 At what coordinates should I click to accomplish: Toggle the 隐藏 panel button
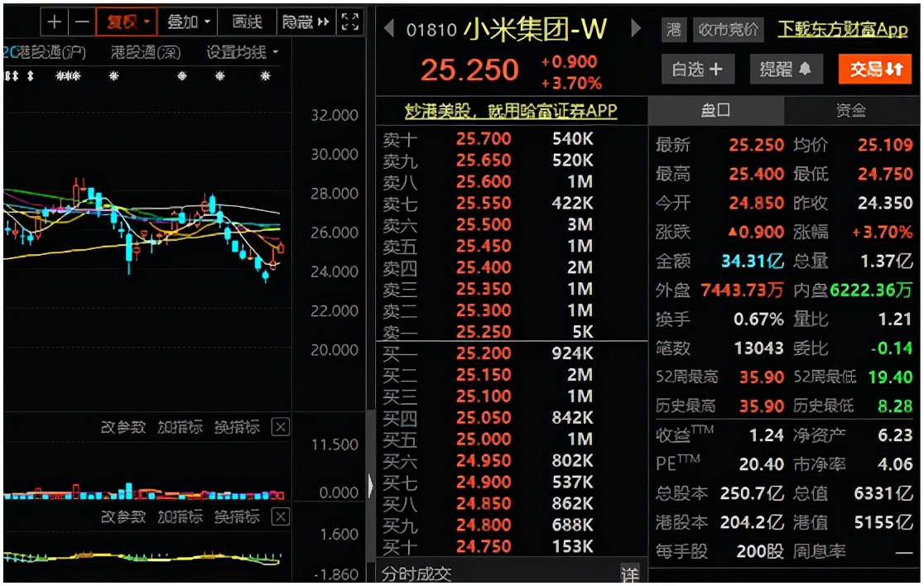click(x=305, y=22)
